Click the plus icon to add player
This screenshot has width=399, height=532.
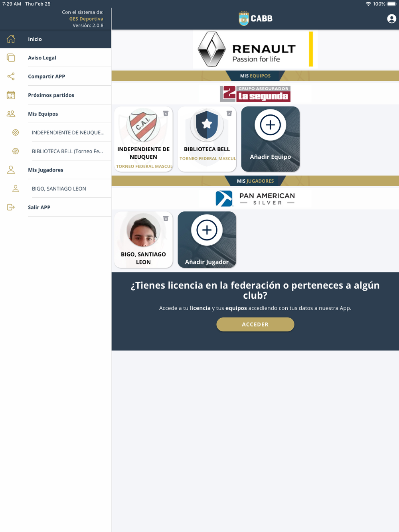(207, 230)
